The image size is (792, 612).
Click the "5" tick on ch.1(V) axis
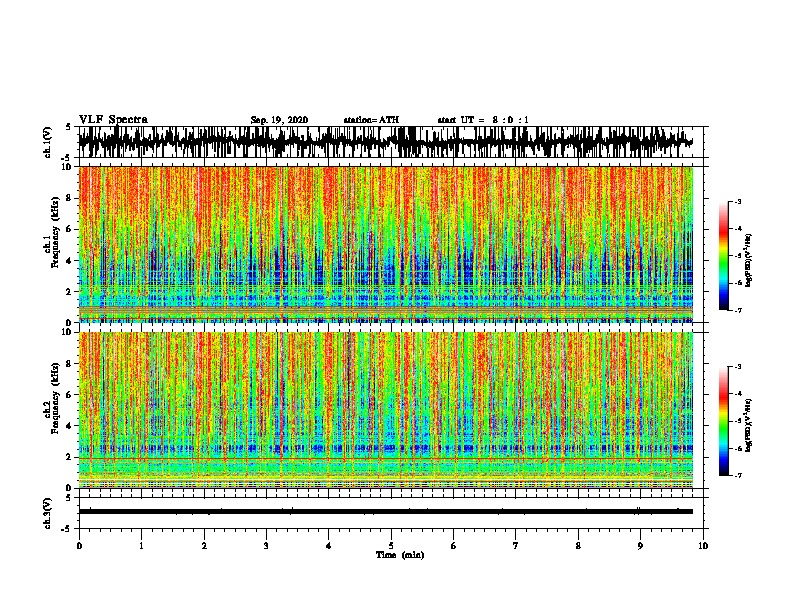click(70, 127)
